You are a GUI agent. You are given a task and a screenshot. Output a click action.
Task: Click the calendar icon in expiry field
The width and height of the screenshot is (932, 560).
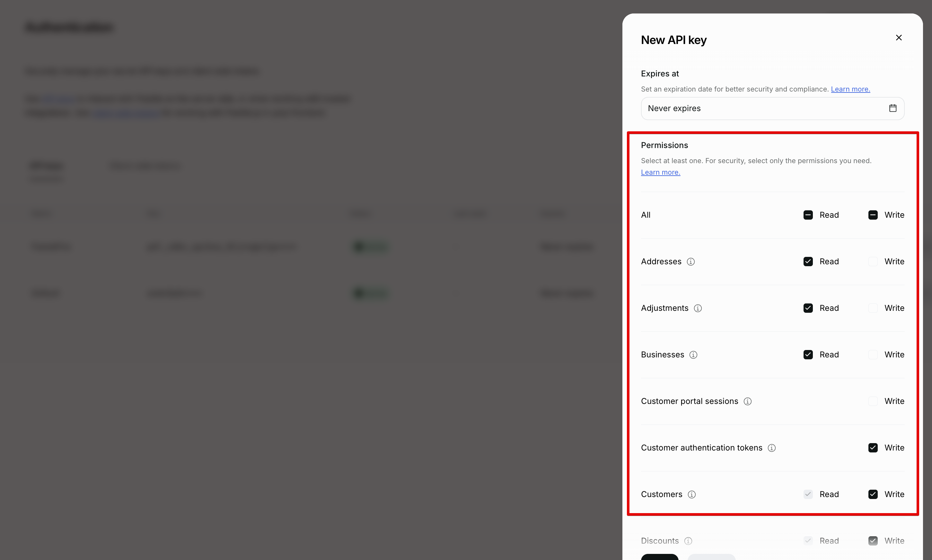point(892,108)
